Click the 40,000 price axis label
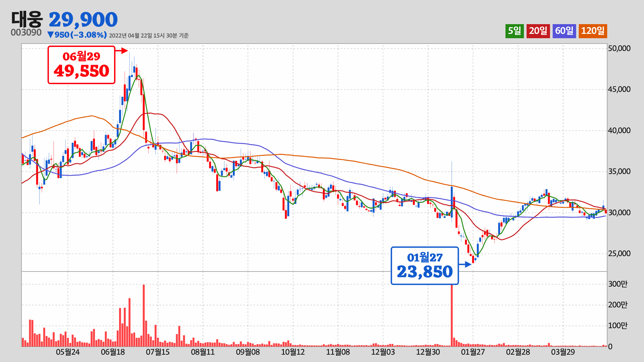Image resolution: width=644 pixels, height=362 pixels. (x=619, y=131)
